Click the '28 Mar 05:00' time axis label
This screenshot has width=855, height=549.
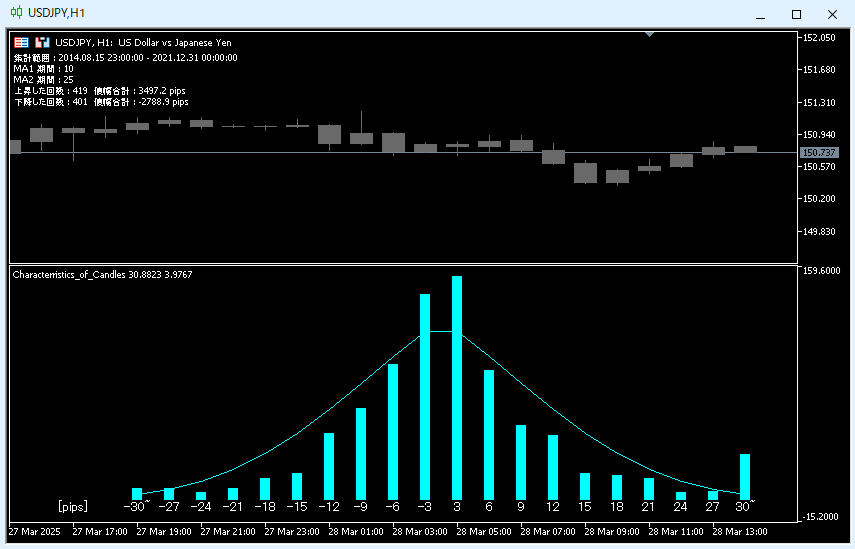click(x=484, y=532)
